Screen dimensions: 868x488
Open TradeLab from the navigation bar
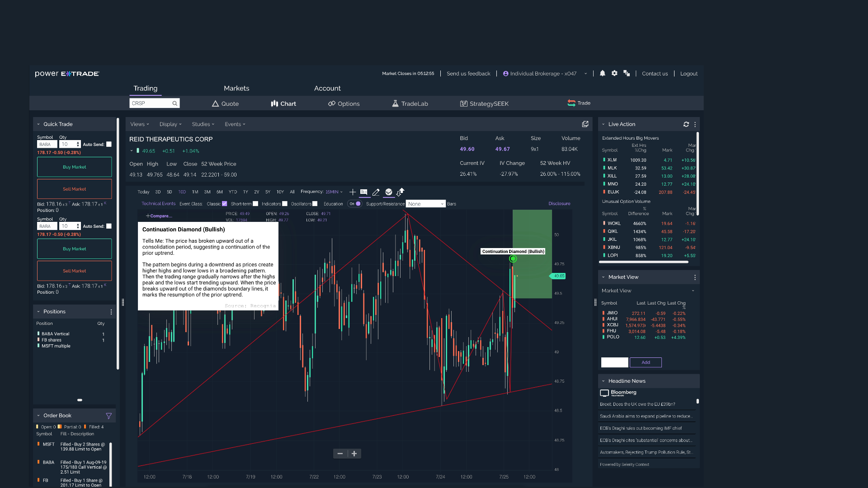click(395, 103)
